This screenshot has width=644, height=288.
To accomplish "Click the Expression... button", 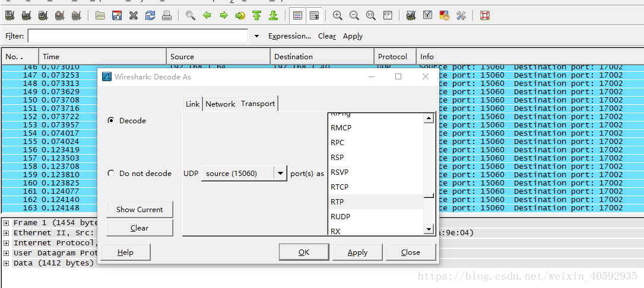I will (290, 36).
